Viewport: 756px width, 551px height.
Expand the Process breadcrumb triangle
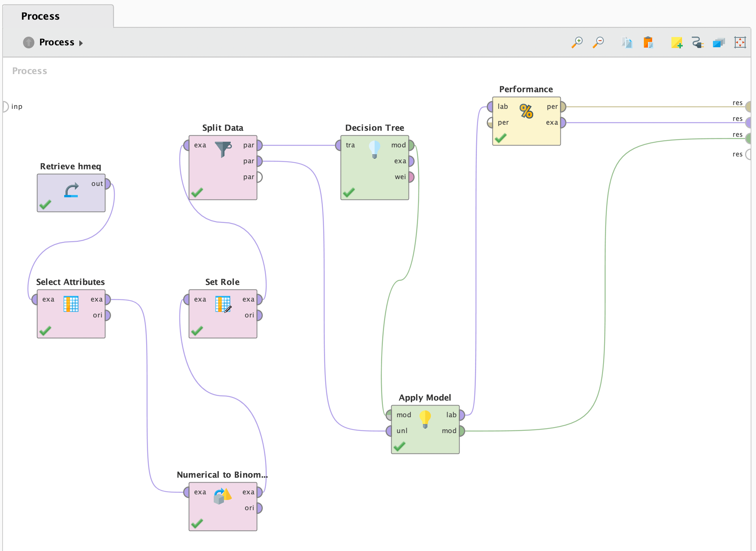81,43
